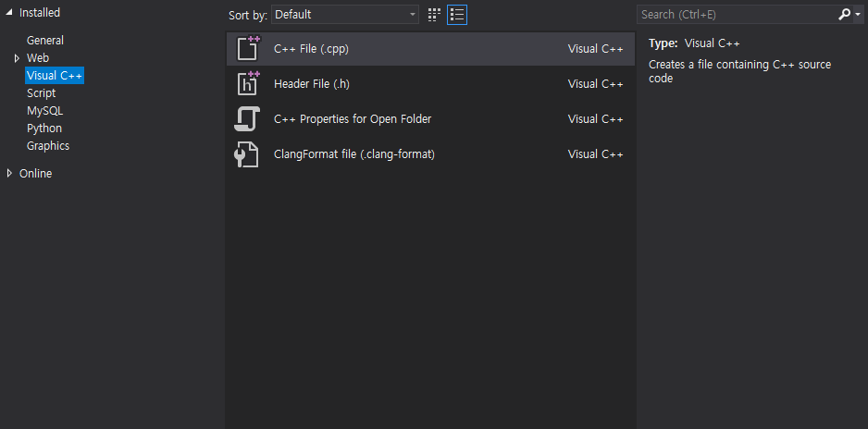Select the Graphics category
Screen dimensions: 868x429
pos(48,146)
